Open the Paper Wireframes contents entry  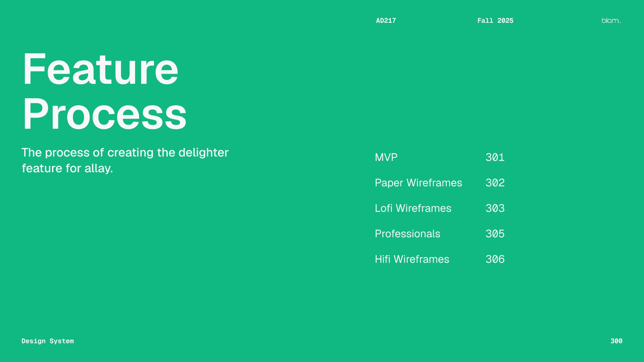coord(418,183)
